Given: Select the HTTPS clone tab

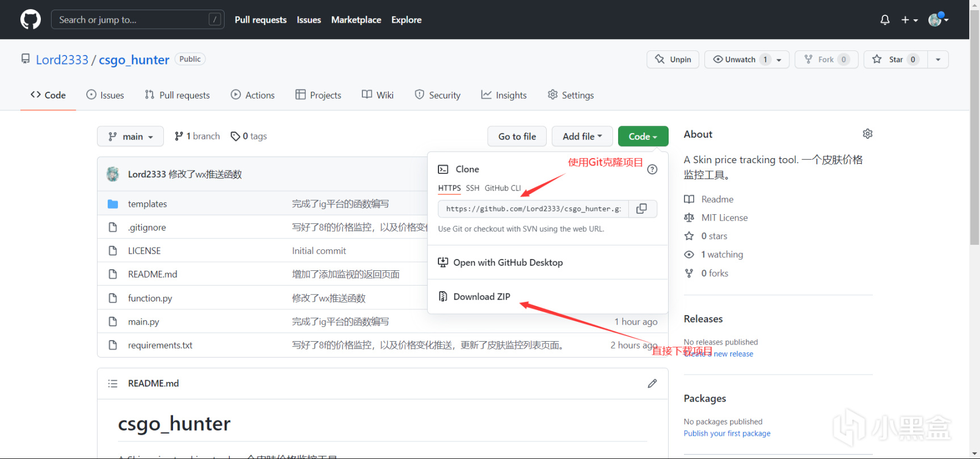Looking at the screenshot, I should click(x=449, y=188).
